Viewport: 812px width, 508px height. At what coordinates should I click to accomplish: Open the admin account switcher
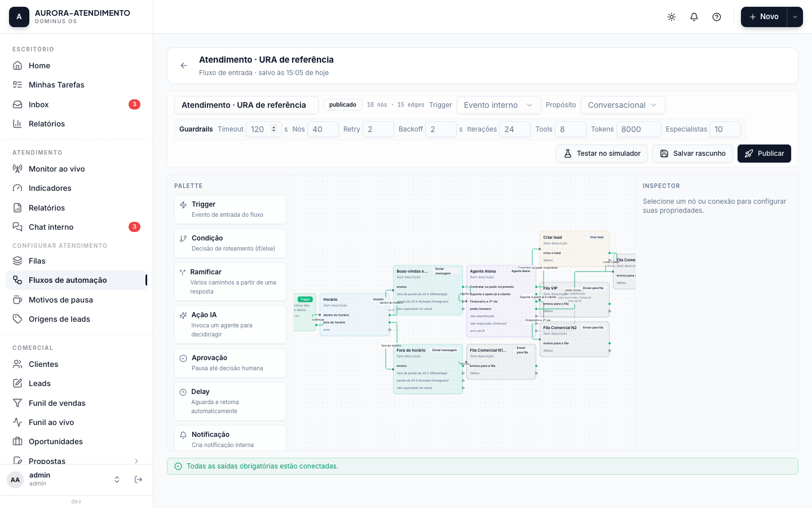tap(117, 480)
